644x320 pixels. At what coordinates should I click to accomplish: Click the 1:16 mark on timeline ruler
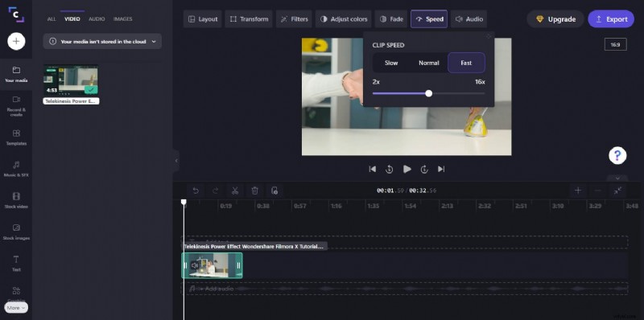pos(336,206)
